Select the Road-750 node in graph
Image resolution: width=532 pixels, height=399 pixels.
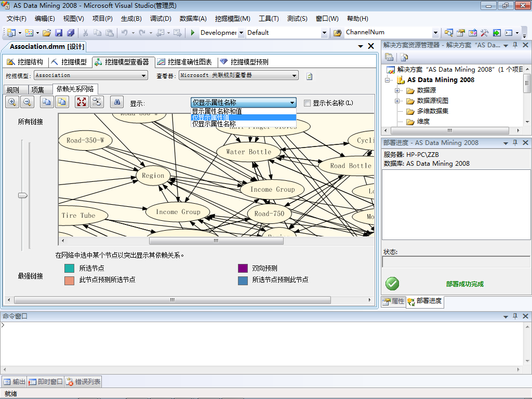270,214
